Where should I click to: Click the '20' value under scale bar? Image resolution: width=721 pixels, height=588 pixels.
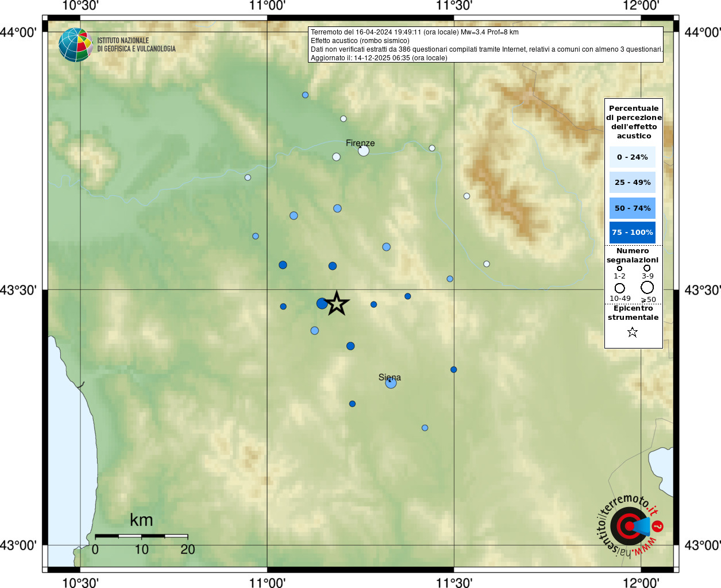188,550
